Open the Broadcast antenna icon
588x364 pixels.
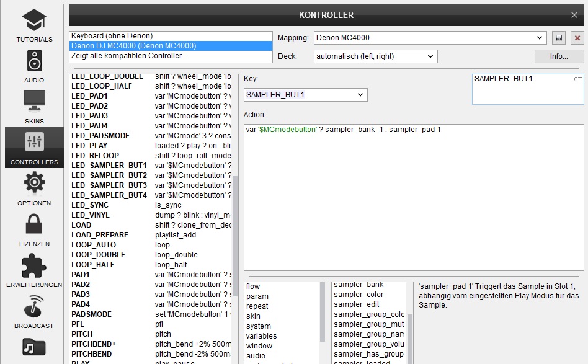34,306
